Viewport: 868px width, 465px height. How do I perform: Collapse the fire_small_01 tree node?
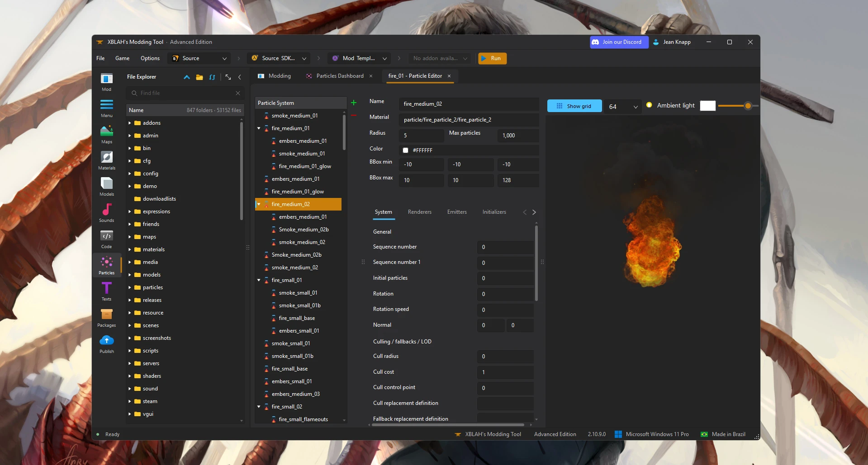coord(259,280)
